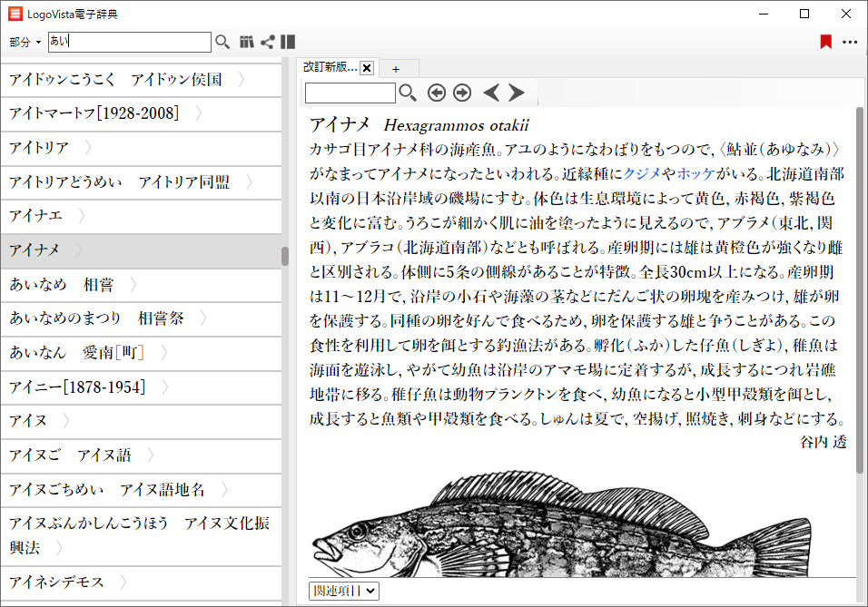Image resolution: width=868 pixels, height=607 pixels.
Task: Click the in-page search text field
Action: pos(350,93)
